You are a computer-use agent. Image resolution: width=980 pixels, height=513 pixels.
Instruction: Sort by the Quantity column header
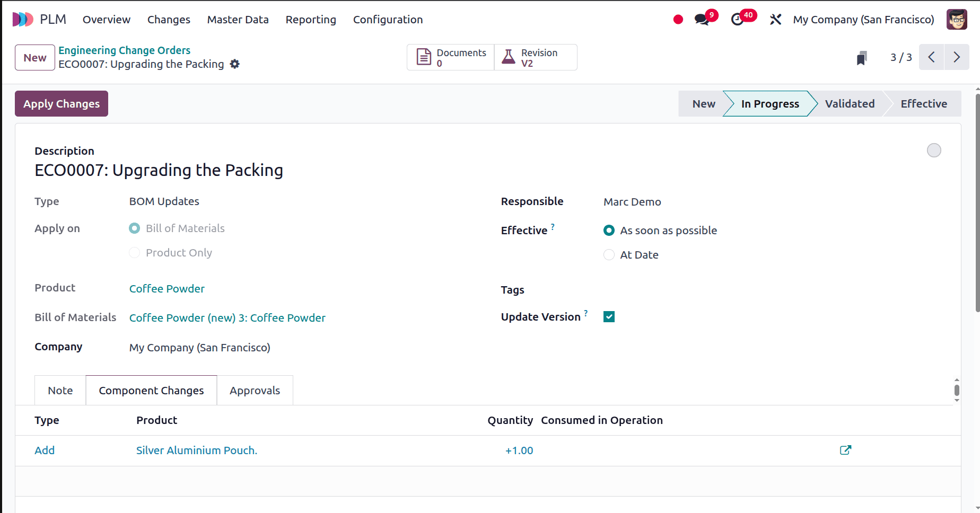[510, 420]
